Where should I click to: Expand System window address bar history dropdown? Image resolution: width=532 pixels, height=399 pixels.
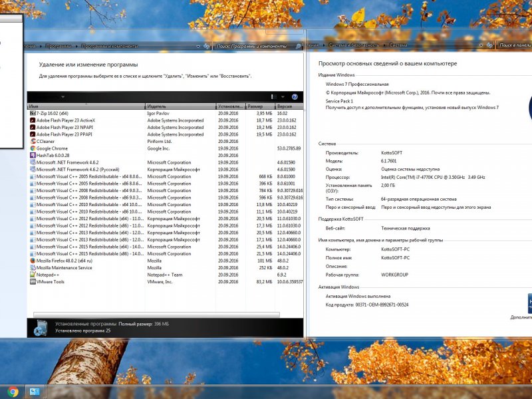tap(481, 45)
